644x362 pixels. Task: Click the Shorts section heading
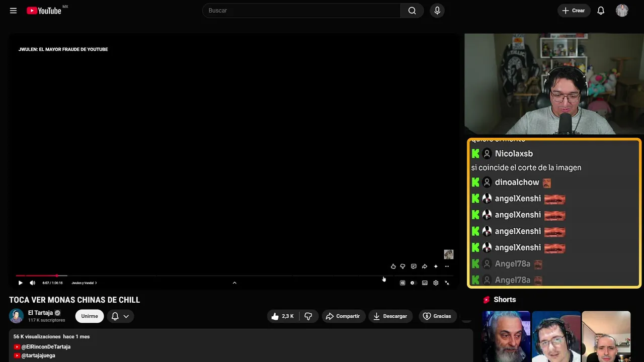[x=505, y=300]
